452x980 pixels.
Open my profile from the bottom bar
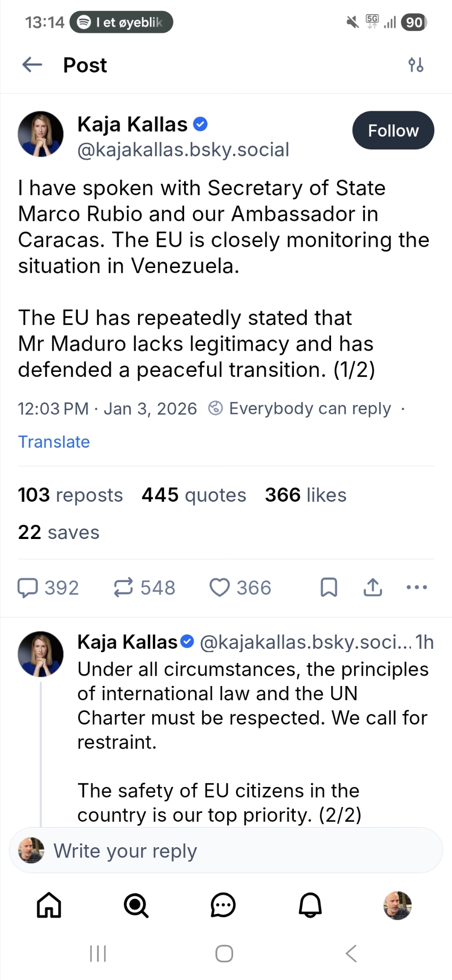397,905
